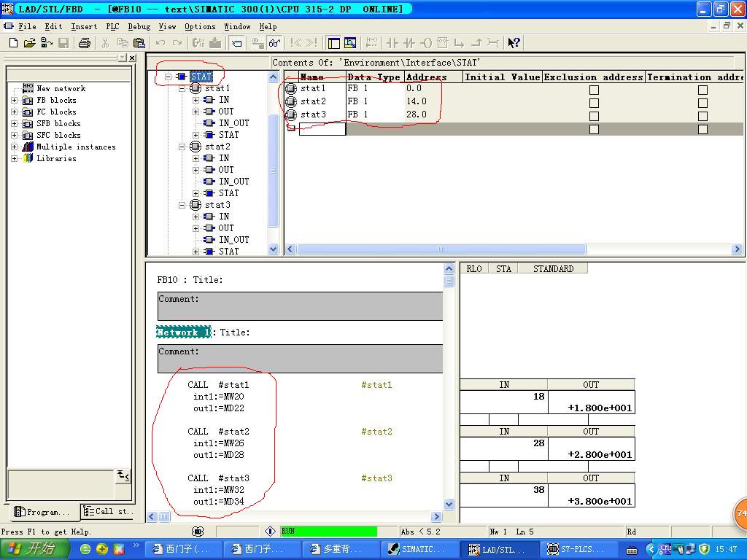
Task: Check Termination address box for stat2
Action: coord(703,103)
